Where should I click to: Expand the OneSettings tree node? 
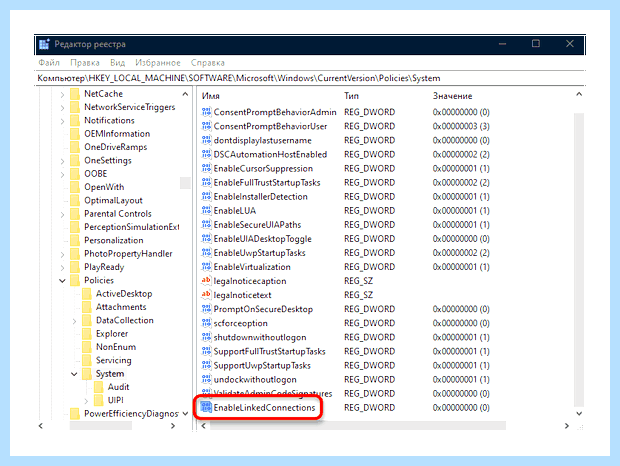pyautogui.click(x=62, y=161)
